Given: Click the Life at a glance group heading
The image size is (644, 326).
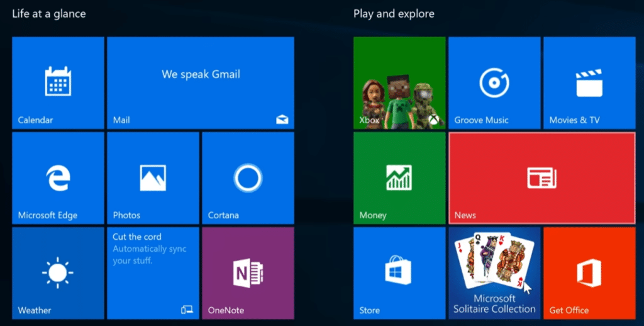Looking at the screenshot, I should pyautogui.click(x=49, y=14).
